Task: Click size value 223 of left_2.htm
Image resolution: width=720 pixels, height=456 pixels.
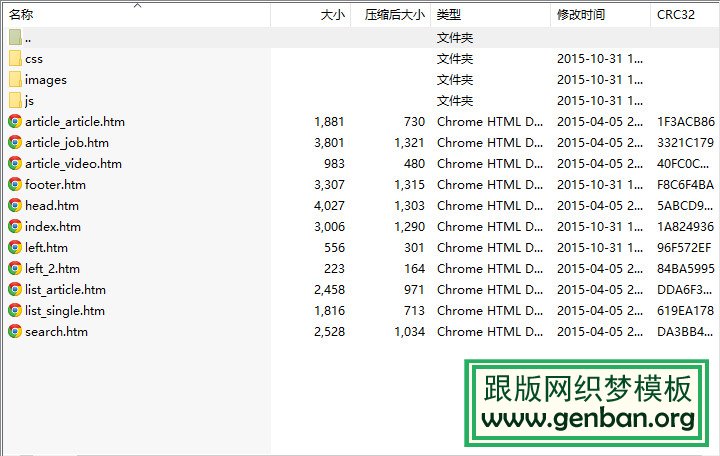Action: pos(334,269)
